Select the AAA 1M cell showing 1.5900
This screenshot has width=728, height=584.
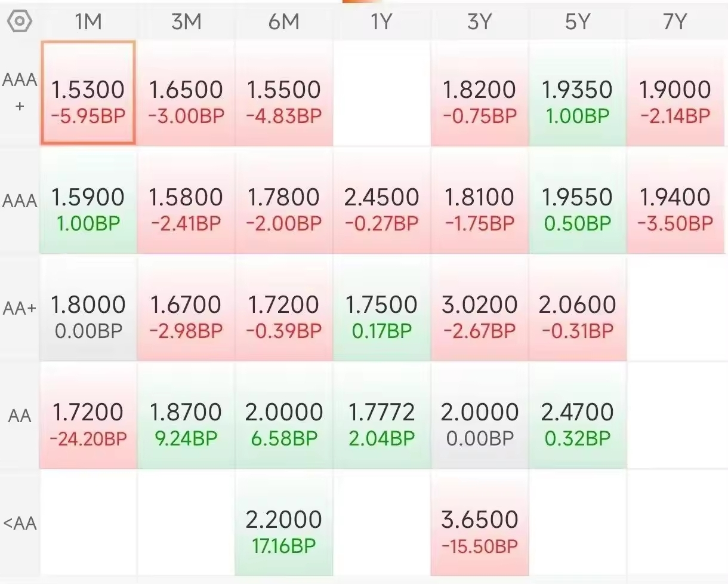pyautogui.click(x=88, y=201)
